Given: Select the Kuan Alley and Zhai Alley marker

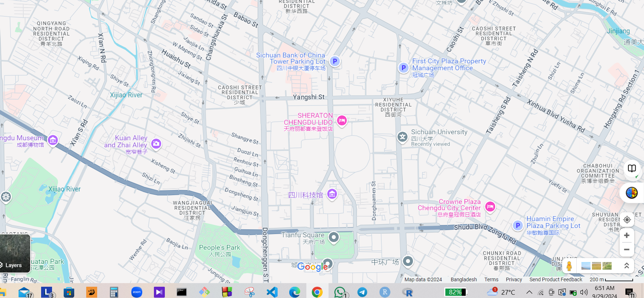Looking at the screenshot, I should [156, 144].
